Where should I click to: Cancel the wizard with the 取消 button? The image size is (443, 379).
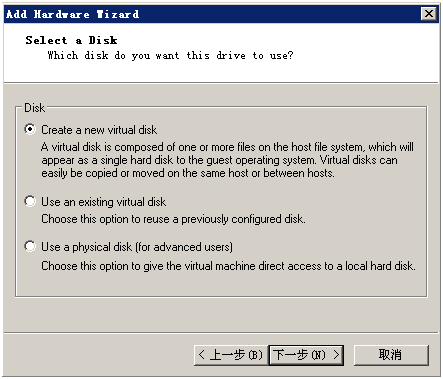pos(391,355)
